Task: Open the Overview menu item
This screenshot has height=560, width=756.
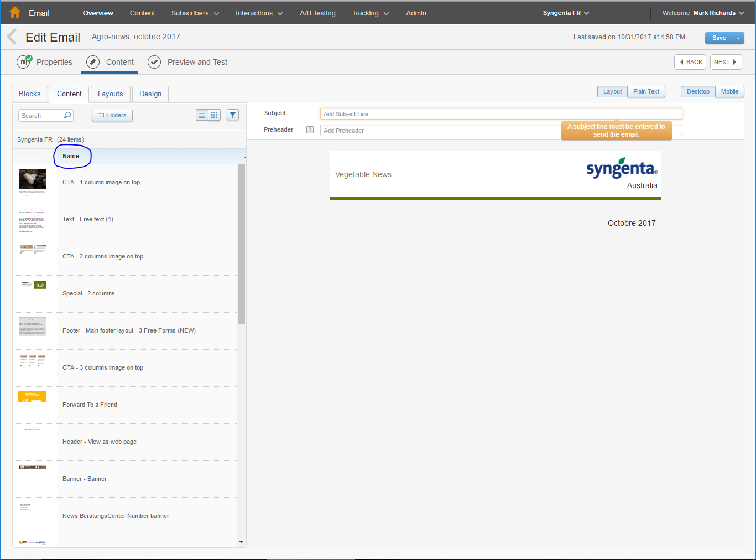Action: [x=98, y=13]
